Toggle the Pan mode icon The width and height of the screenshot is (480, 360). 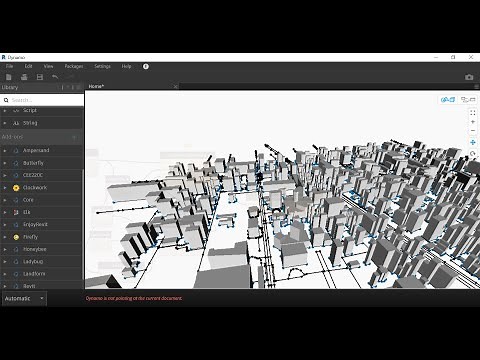(473, 143)
